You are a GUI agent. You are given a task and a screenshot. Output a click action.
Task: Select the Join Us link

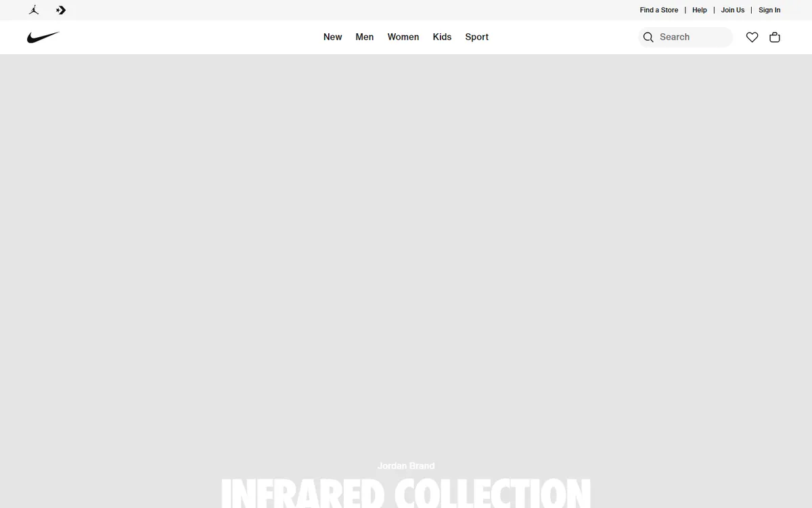pos(732,10)
